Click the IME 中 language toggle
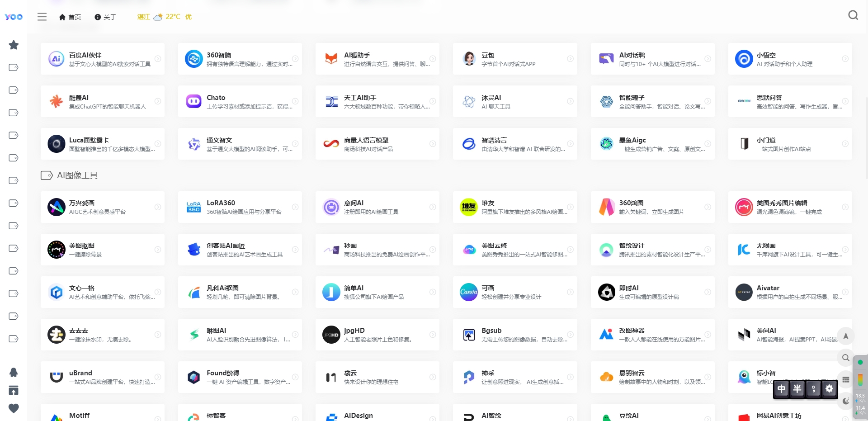This screenshot has height=421, width=868. (782, 389)
